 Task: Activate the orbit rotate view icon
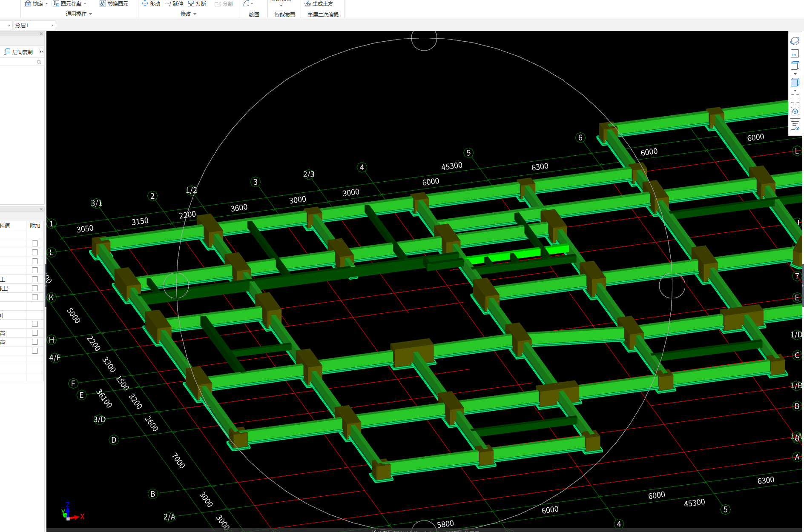pyautogui.click(x=795, y=41)
